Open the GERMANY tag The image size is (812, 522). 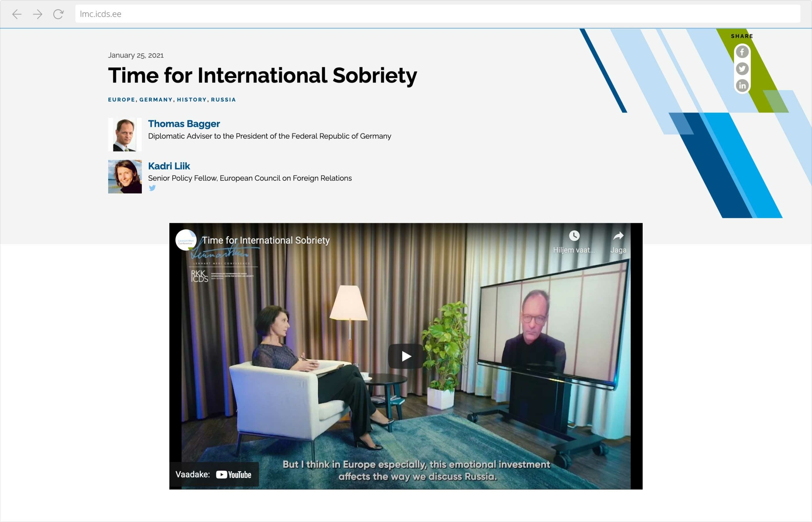(156, 100)
